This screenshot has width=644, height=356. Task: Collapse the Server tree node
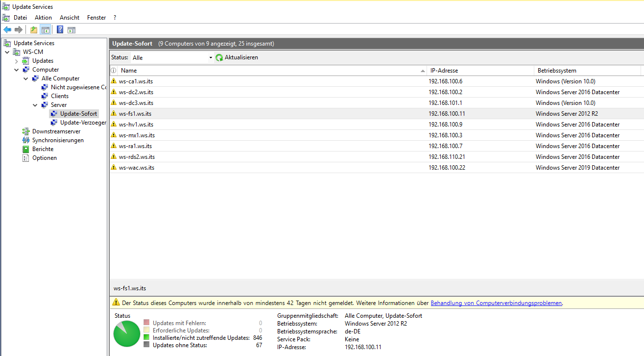point(35,105)
